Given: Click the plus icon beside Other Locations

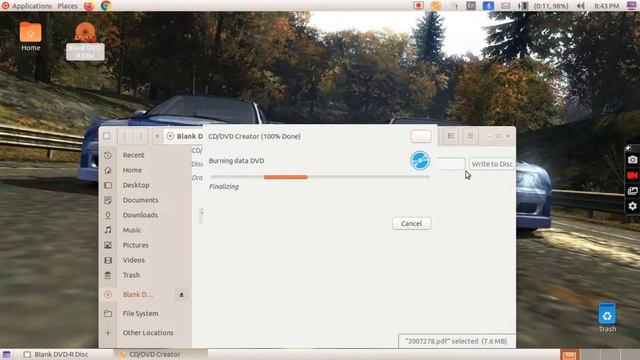Looking at the screenshot, I should [x=108, y=333].
